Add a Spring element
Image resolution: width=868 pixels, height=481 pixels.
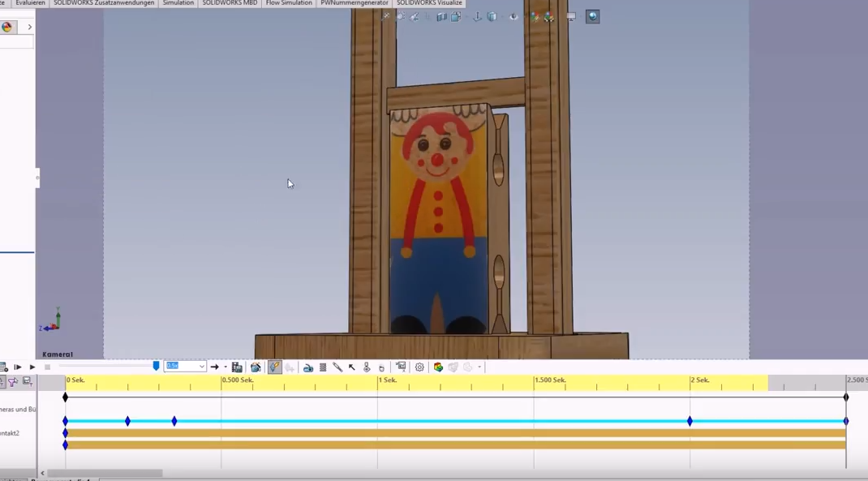click(x=323, y=367)
